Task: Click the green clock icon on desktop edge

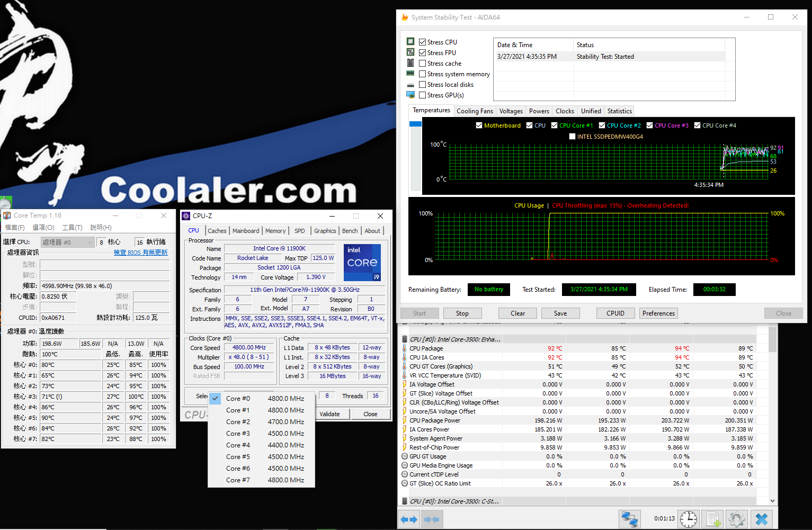Action: click(5, 203)
